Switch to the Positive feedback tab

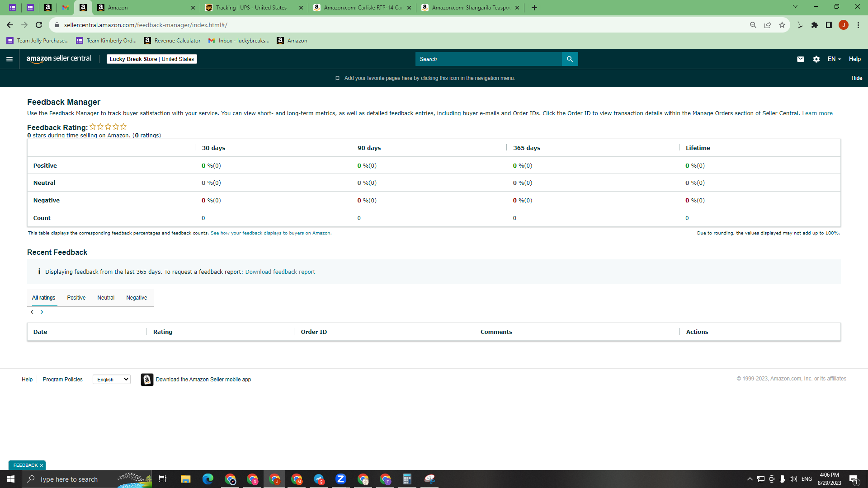click(x=76, y=298)
